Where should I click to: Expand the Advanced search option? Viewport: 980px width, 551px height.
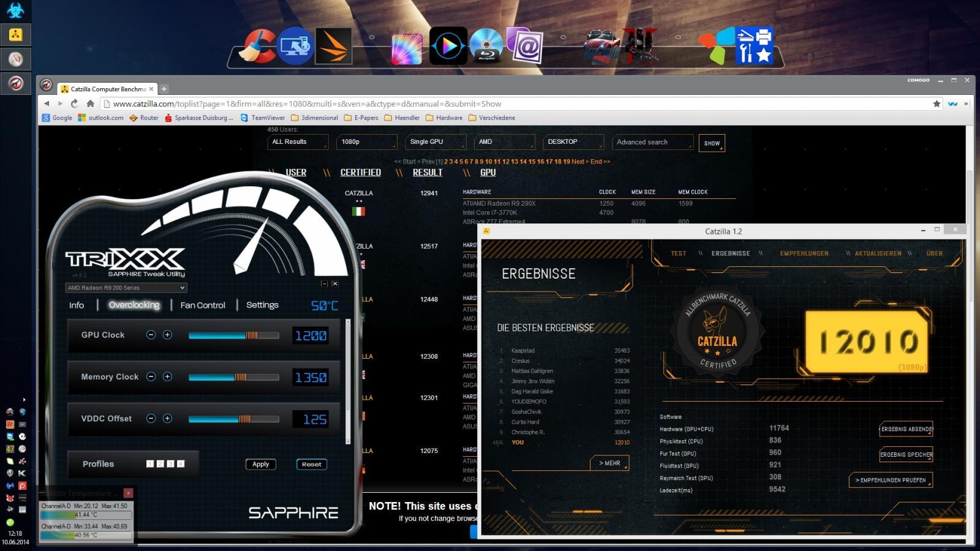click(x=653, y=142)
